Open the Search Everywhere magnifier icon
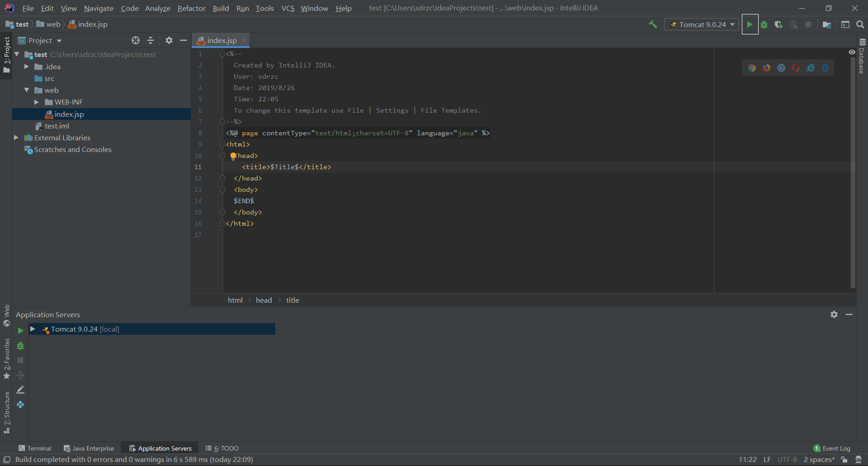Viewport: 868px width, 466px height. [x=860, y=24]
